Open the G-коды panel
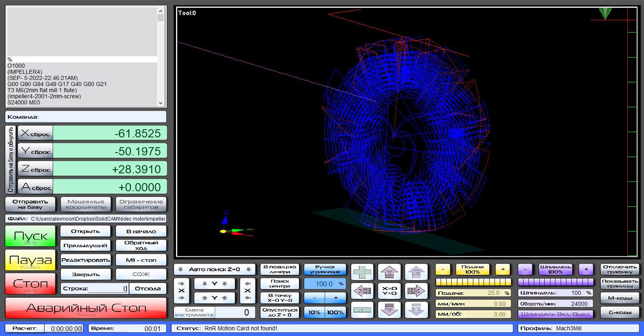The height and width of the screenshot is (336, 644). pos(619,312)
